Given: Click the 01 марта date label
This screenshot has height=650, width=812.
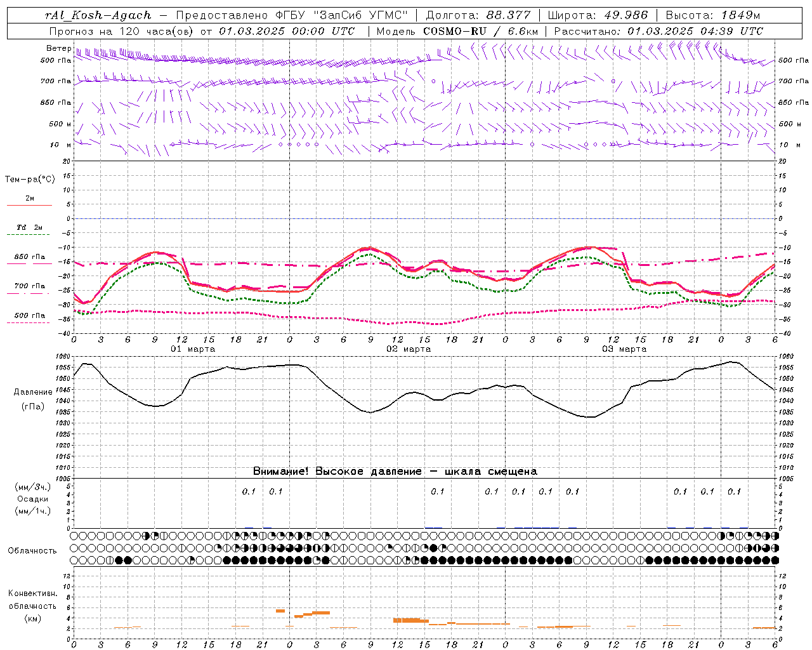Looking at the screenshot, I should (193, 349).
